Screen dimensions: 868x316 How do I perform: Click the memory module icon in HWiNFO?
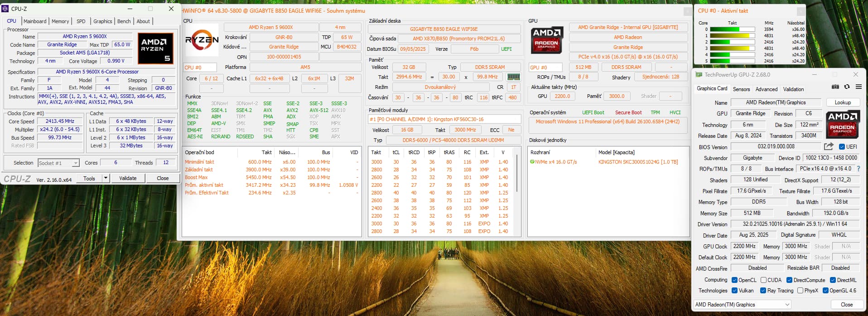pos(513,77)
